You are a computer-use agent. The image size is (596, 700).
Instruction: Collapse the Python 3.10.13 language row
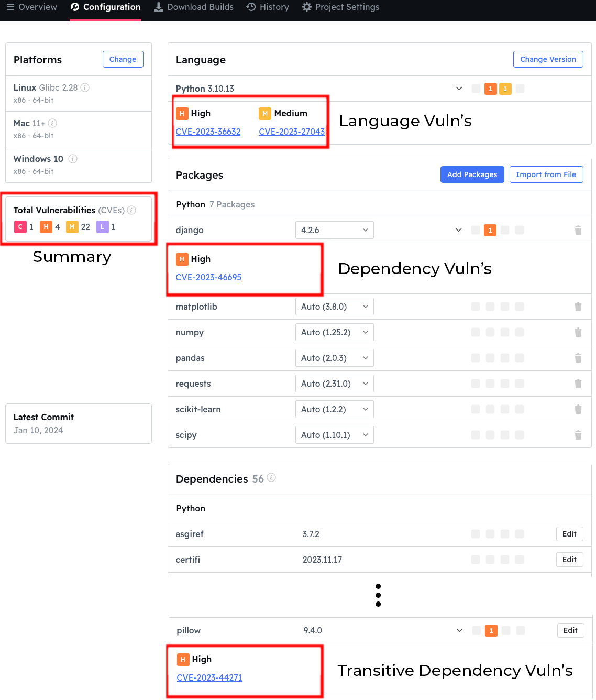pyautogui.click(x=459, y=89)
